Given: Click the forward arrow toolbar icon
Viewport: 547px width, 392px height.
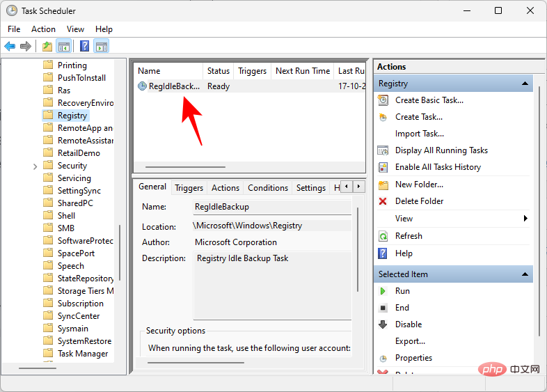Looking at the screenshot, I should pos(26,46).
